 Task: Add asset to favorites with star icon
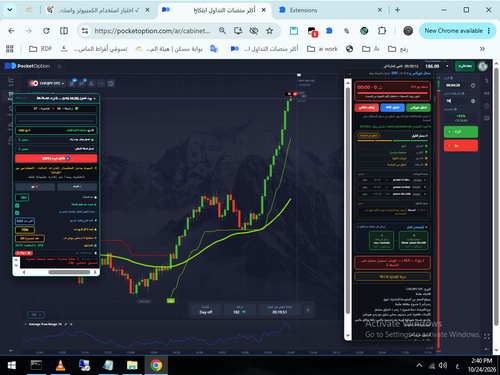coord(60,66)
